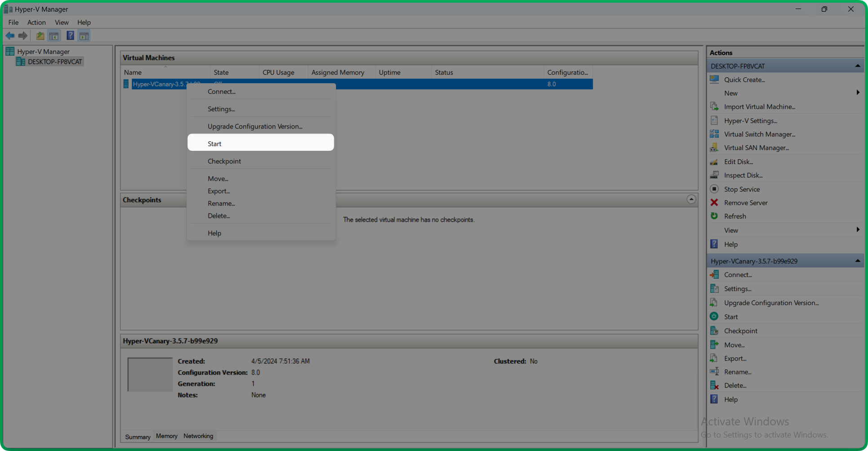Click the green Refresh icon
The image size is (868, 451).
[714, 216]
